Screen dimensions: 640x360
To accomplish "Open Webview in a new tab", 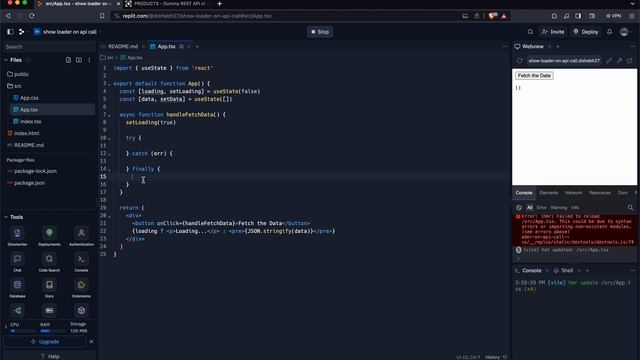I will coord(630,60).
